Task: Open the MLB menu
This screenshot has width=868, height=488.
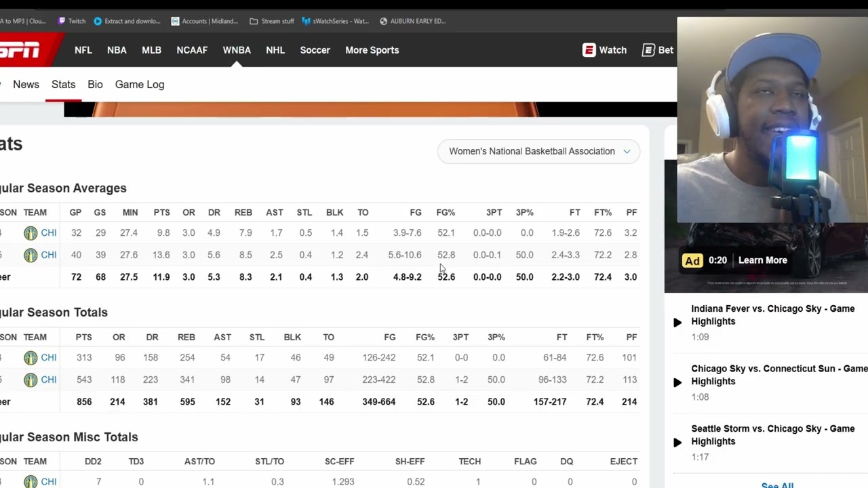Action: tap(152, 50)
